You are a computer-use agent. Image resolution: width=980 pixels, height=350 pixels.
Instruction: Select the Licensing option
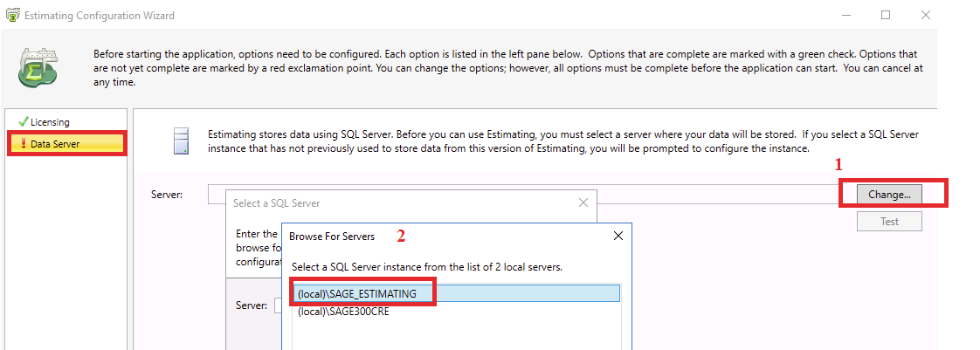pyautogui.click(x=50, y=122)
